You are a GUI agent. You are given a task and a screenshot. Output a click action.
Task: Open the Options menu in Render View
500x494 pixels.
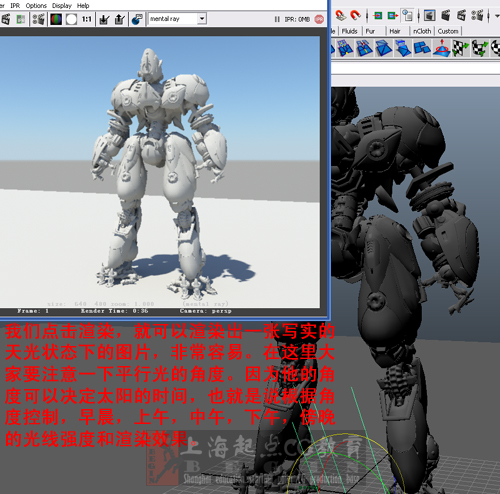(36, 6)
